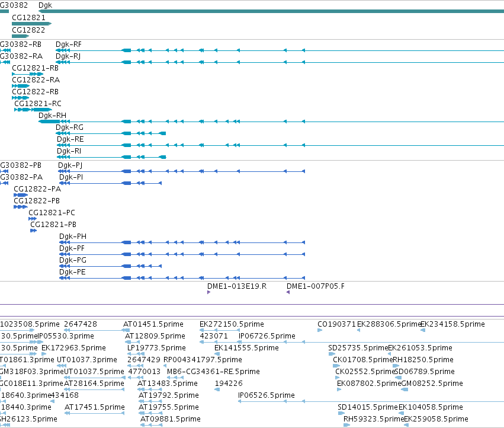Click EST EK288306.5prime
Image resolution: width=504 pixels, height=428 pixels.
coord(389,324)
